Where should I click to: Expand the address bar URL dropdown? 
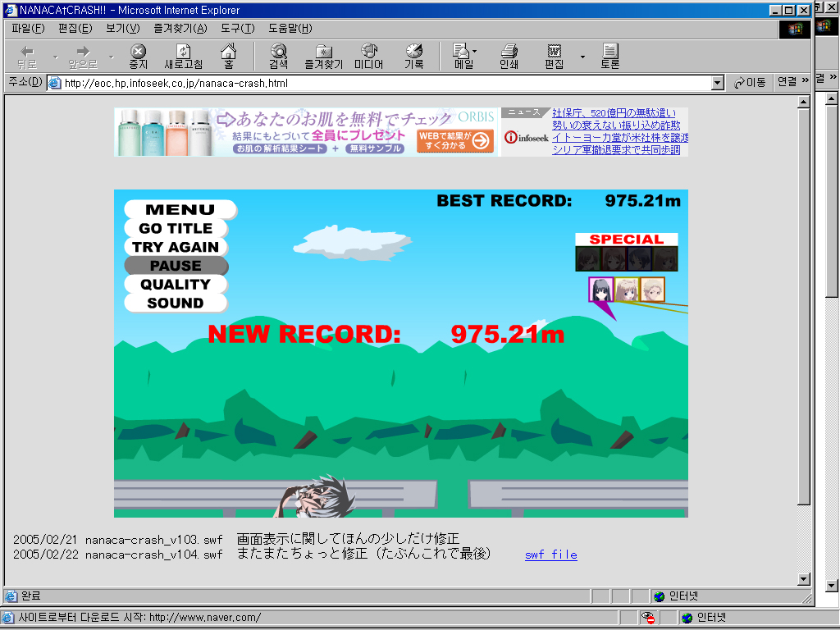click(x=718, y=83)
